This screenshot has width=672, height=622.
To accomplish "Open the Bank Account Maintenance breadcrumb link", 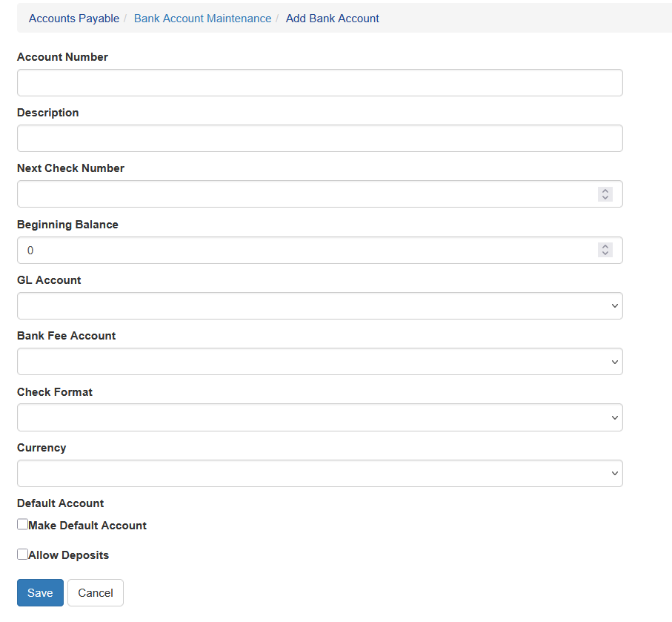I will [x=203, y=19].
